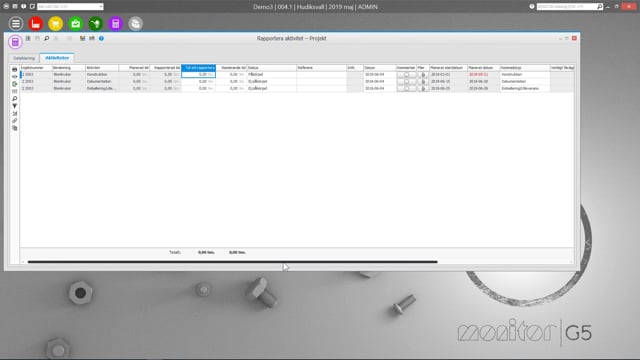Image resolution: width=640 pixels, height=360 pixels.
Task: Click the Aktivitet column header
Action: coord(102,68)
